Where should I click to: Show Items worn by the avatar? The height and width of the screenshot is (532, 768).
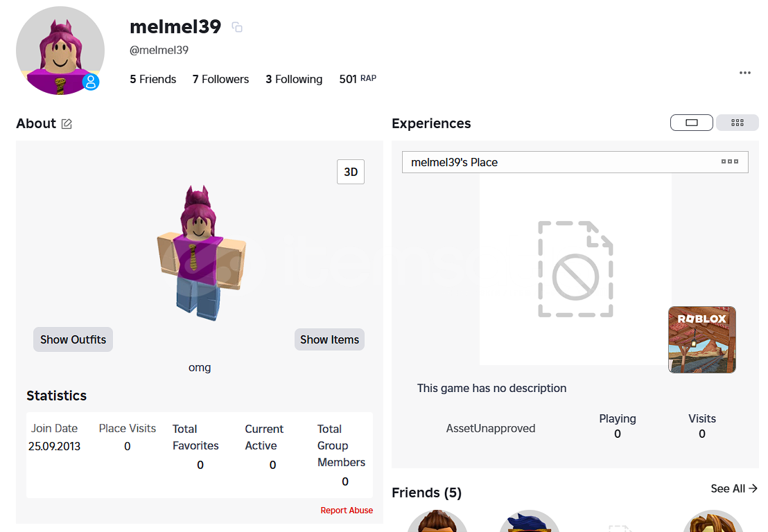330,339
